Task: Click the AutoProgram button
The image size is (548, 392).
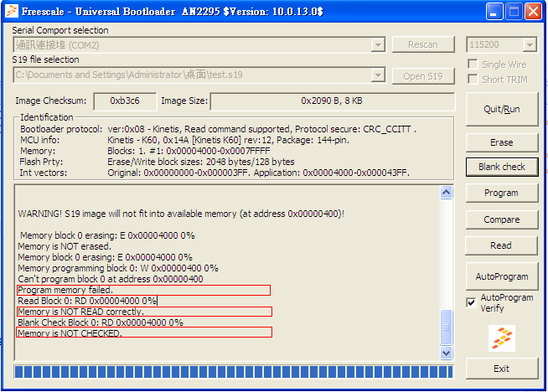Action: 502,276
